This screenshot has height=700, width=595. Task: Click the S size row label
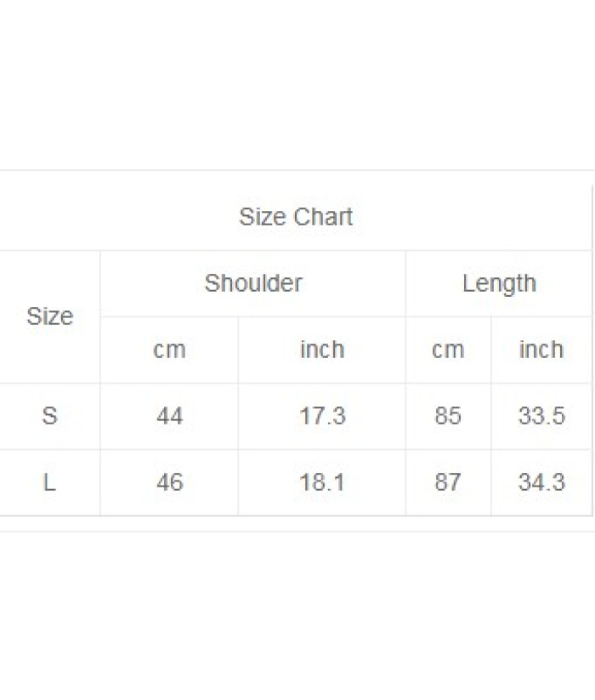50,416
